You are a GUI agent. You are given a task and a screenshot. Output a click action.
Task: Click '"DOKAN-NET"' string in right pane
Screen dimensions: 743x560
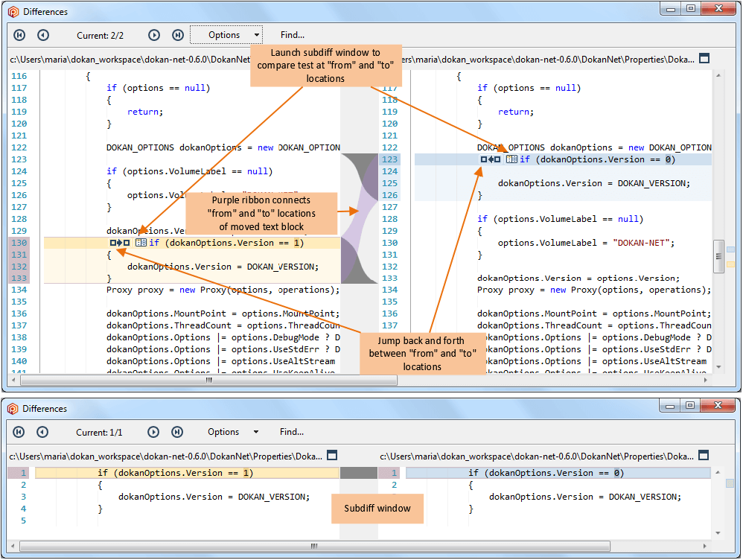click(x=641, y=243)
